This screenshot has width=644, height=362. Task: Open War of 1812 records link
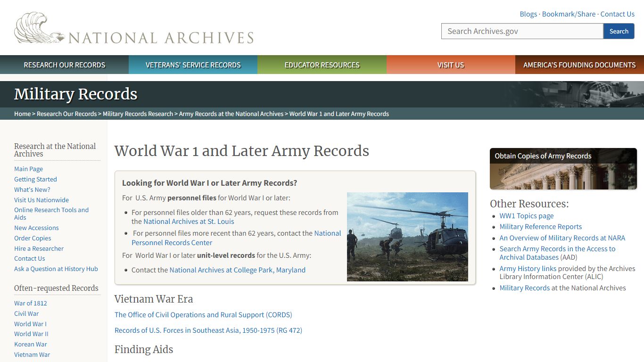30,303
